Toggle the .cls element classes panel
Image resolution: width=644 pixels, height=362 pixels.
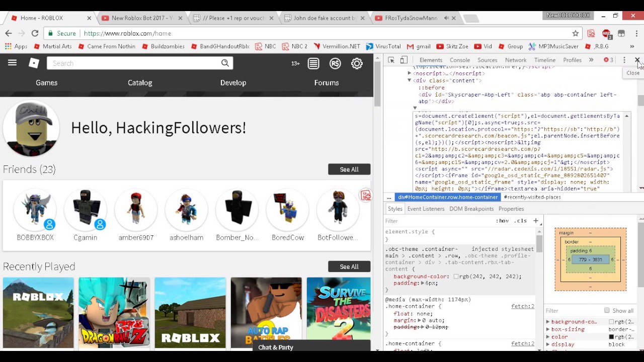[x=520, y=221]
